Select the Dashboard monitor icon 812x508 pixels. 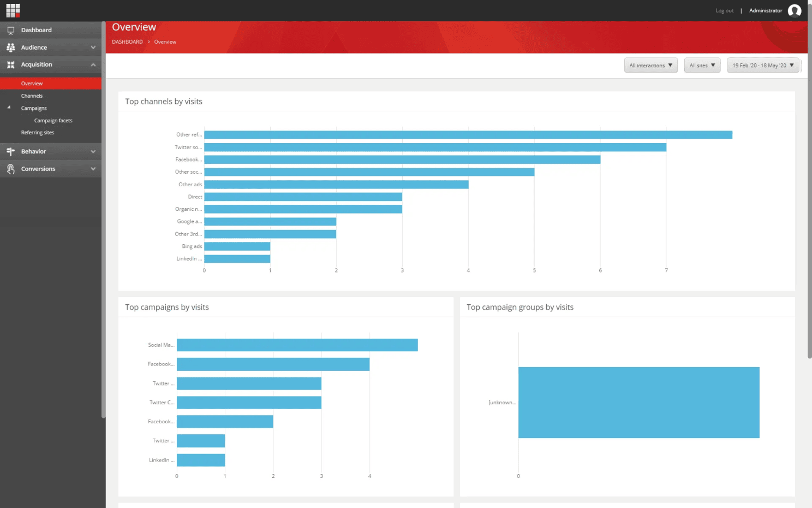(x=10, y=30)
